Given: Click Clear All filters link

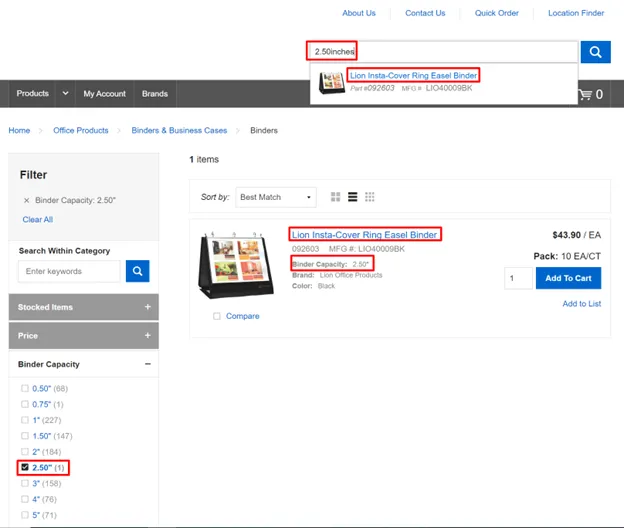Looking at the screenshot, I should (38, 220).
